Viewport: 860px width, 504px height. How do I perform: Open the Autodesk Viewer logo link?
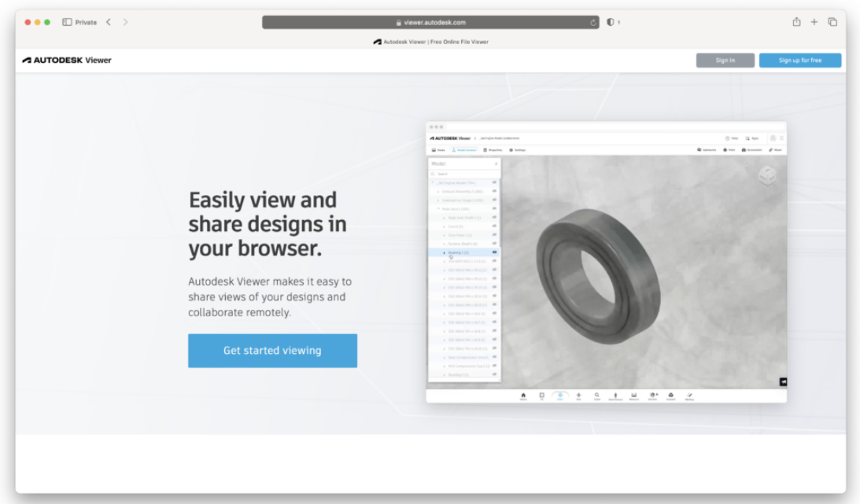pyautogui.click(x=67, y=61)
